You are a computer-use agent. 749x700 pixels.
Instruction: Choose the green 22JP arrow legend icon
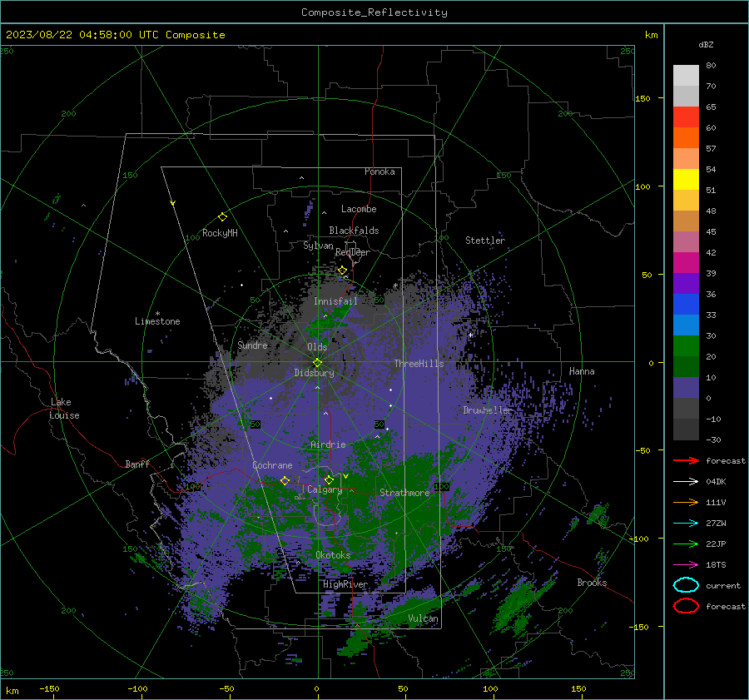(x=686, y=544)
